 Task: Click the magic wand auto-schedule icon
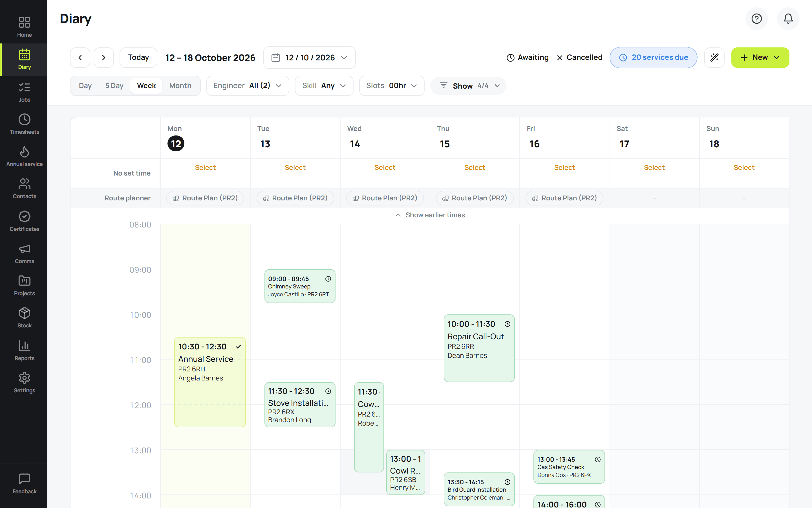[714, 58]
